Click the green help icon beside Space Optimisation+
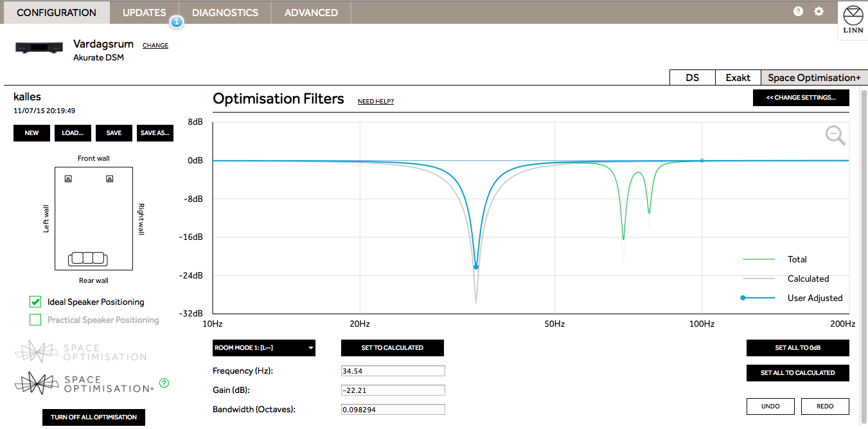Screen dimensions: 868x429 164,383
